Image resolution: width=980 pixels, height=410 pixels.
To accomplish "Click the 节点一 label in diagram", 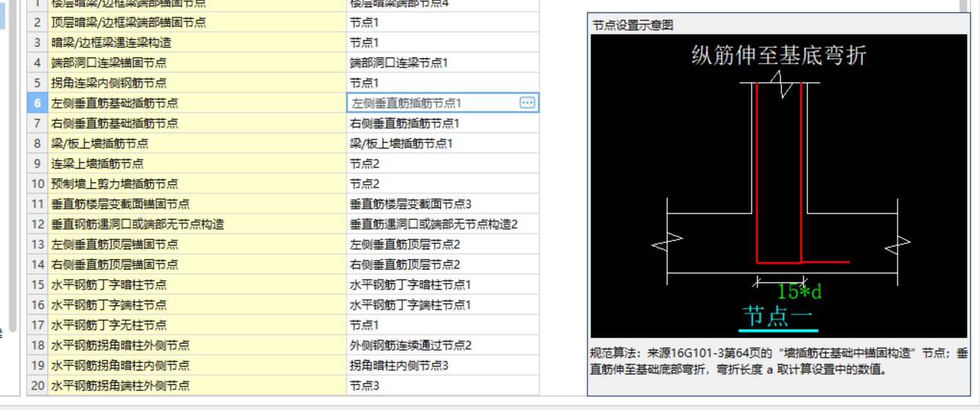I will (778, 316).
